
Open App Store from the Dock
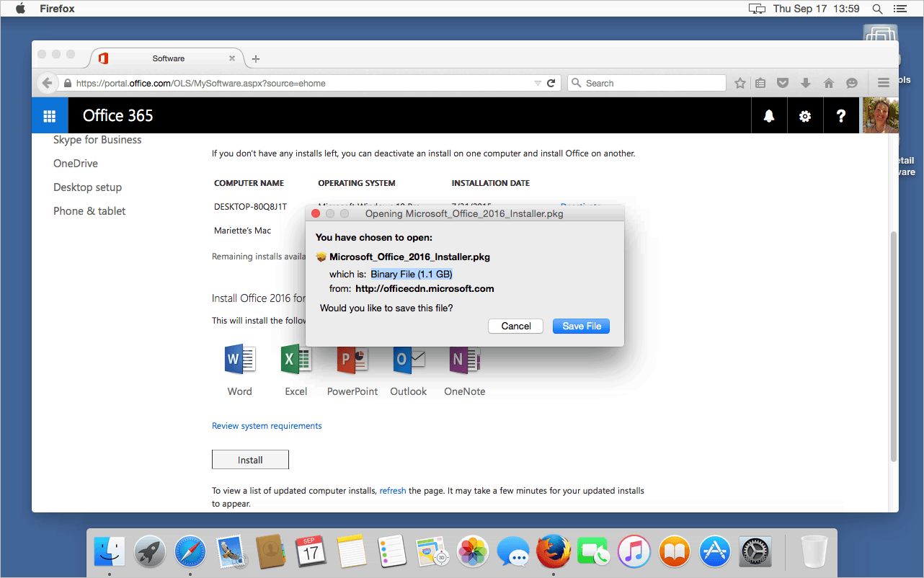point(715,553)
